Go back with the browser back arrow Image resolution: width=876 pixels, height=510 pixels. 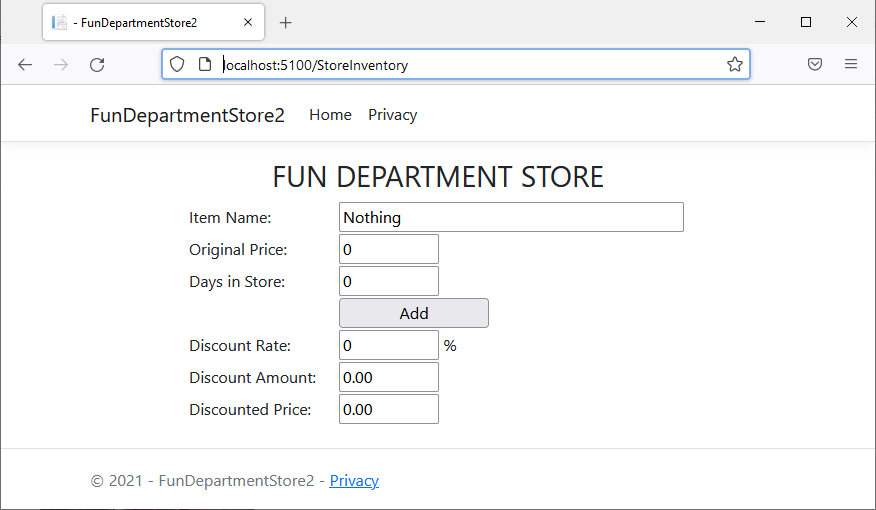(25, 65)
